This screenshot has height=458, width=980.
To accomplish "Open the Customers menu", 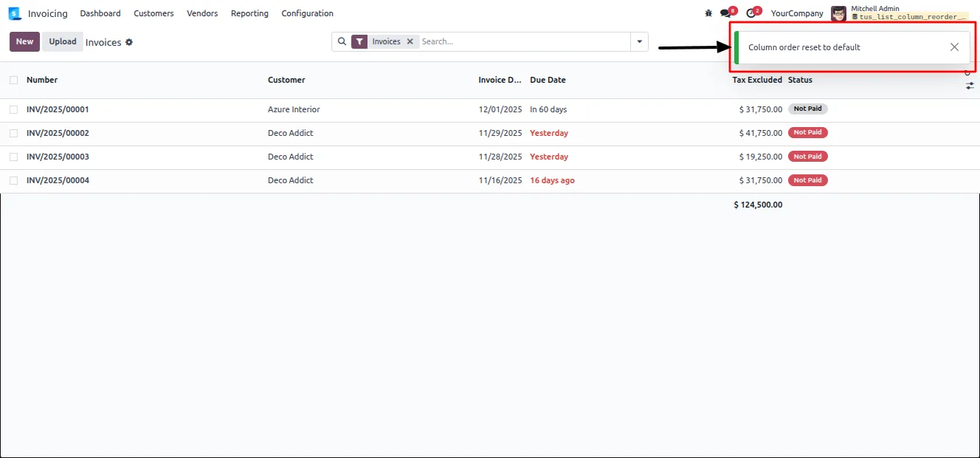I will [x=153, y=13].
